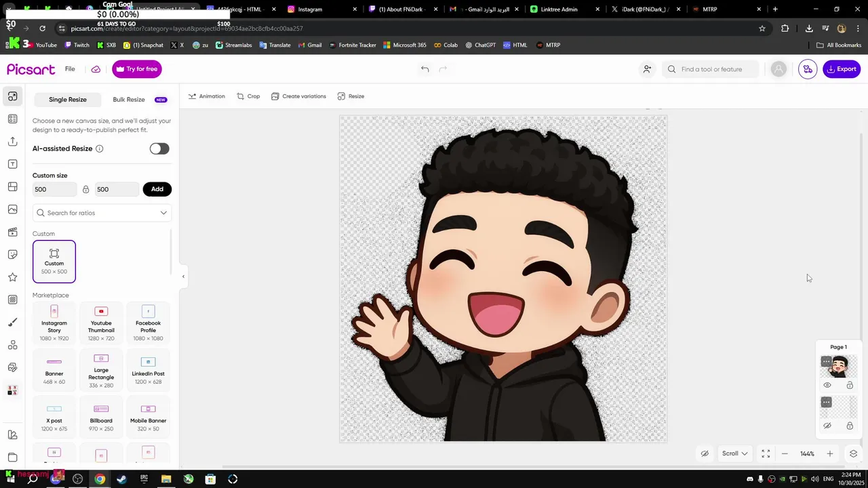
Task: Select the Instagram Story size preset
Action: point(54,323)
